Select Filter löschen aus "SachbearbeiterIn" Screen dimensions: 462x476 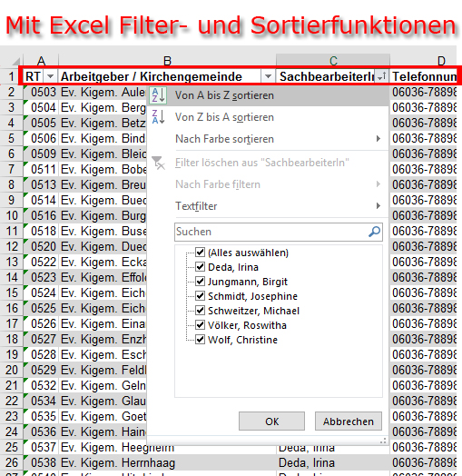tap(268, 163)
